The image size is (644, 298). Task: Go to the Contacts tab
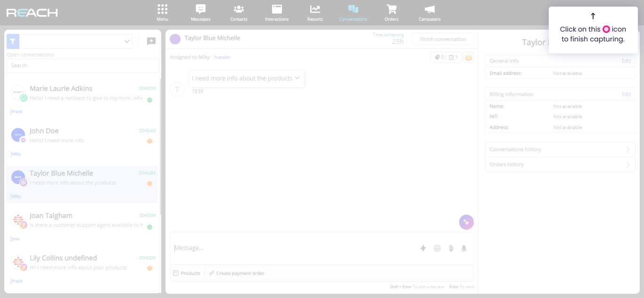(x=239, y=13)
